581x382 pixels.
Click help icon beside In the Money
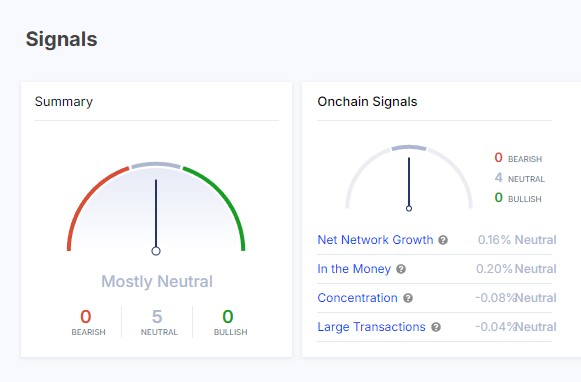pos(401,269)
